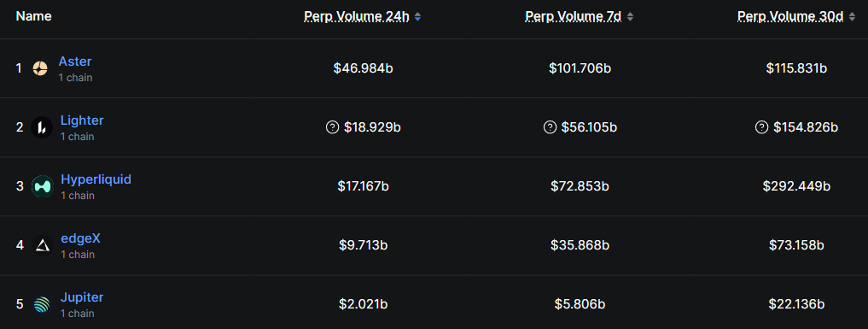This screenshot has height=329, width=868.
Task: Toggle sort arrows next to Perp Volume 30d
Action: tap(852, 17)
